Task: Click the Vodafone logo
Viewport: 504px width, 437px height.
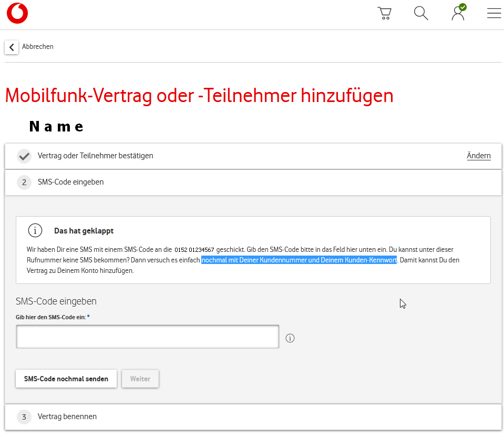Action: tap(17, 13)
